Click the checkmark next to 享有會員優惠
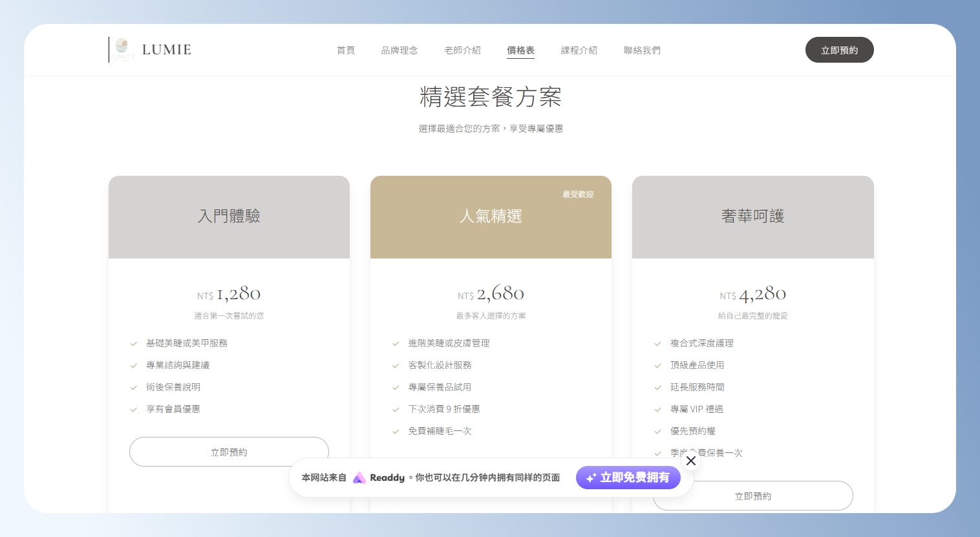This screenshot has width=980, height=537. coord(134,410)
